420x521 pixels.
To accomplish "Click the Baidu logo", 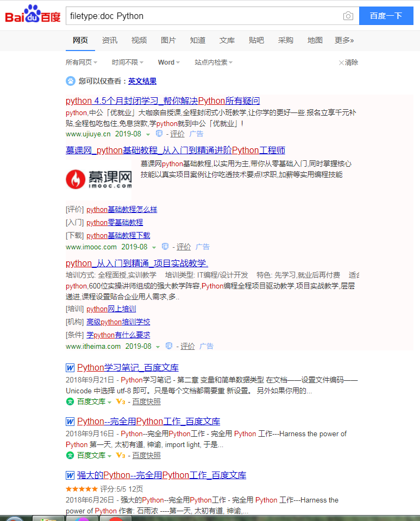I will 33,14.
